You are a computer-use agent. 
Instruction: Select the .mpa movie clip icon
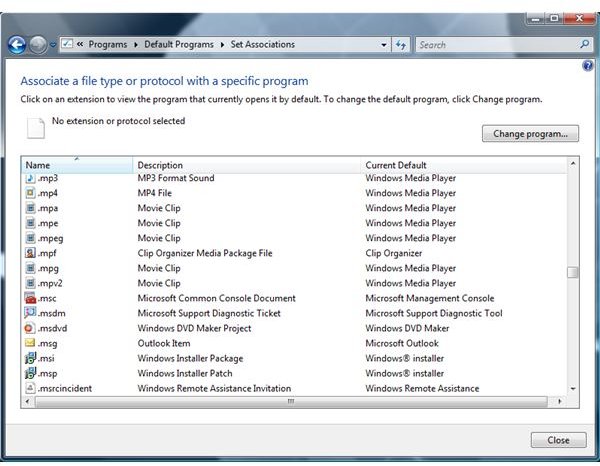30,208
